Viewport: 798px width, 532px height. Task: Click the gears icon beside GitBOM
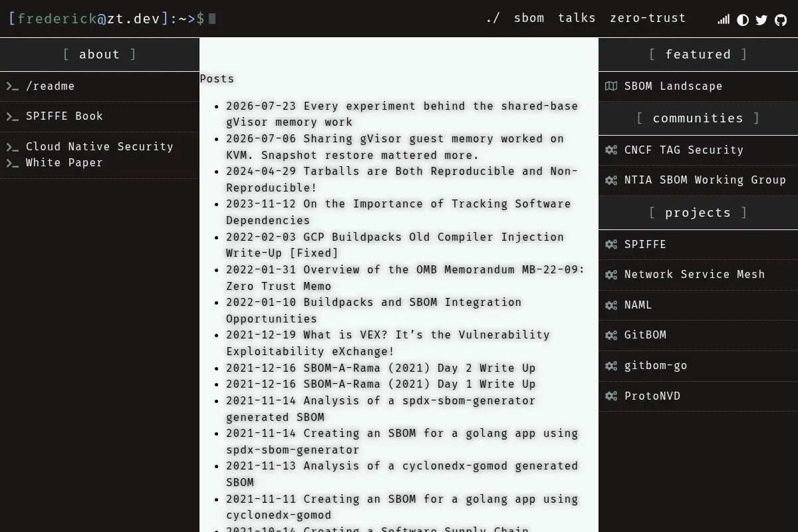[611, 335]
